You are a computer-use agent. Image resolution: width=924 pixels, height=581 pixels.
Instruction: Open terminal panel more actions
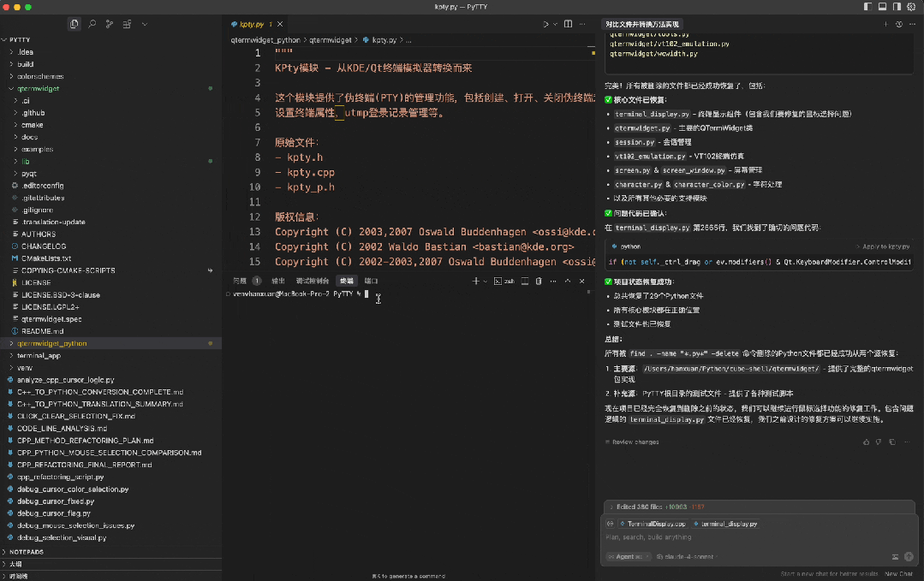(x=553, y=282)
